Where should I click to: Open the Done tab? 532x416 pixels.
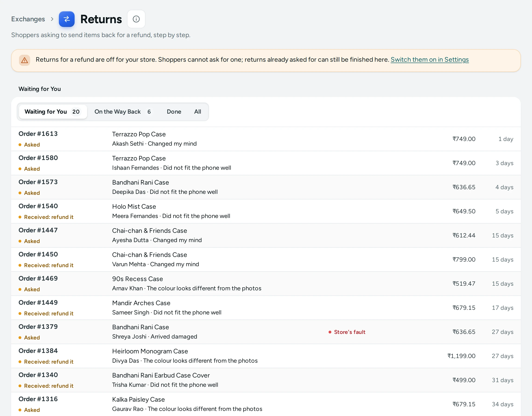(x=174, y=112)
